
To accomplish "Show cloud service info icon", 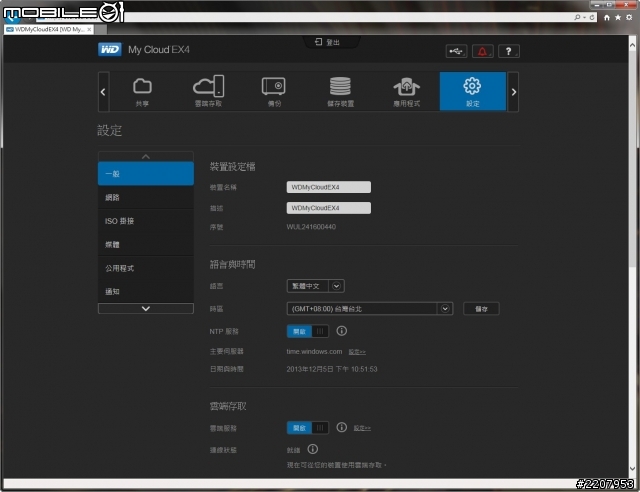I will click(342, 427).
